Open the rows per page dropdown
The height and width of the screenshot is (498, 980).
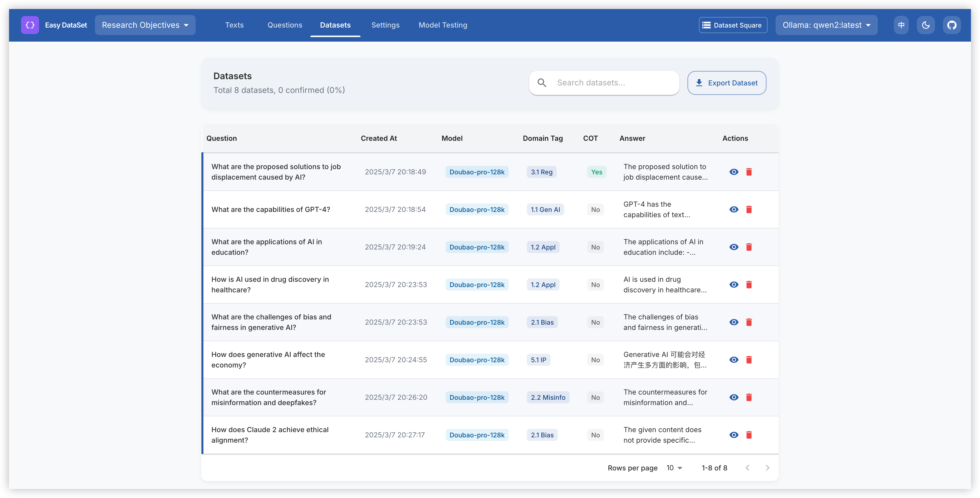tap(674, 468)
